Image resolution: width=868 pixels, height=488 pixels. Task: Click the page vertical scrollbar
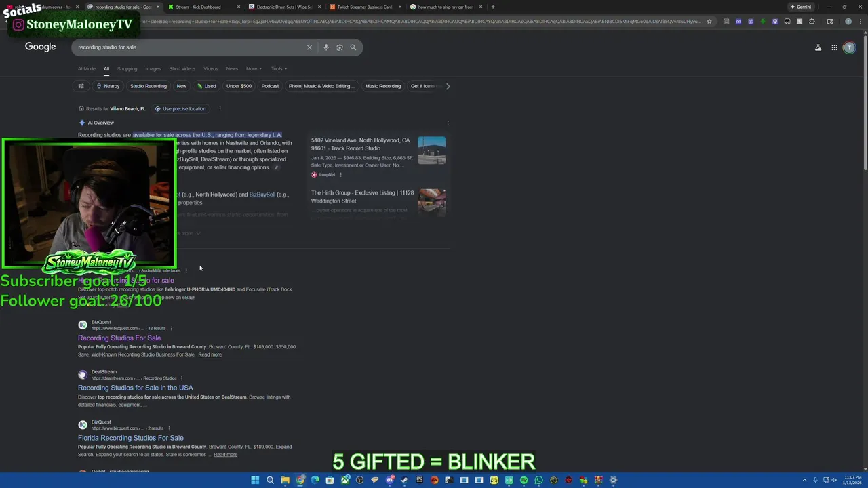(864, 102)
